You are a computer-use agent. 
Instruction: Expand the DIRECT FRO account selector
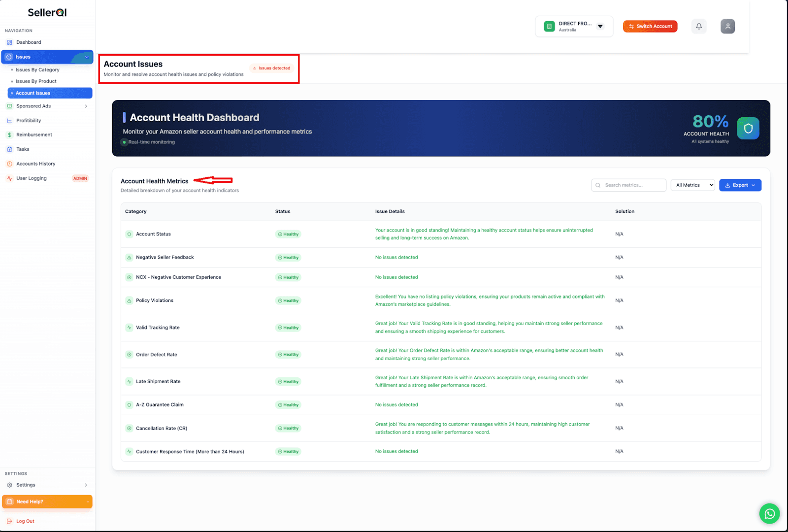[600, 26]
